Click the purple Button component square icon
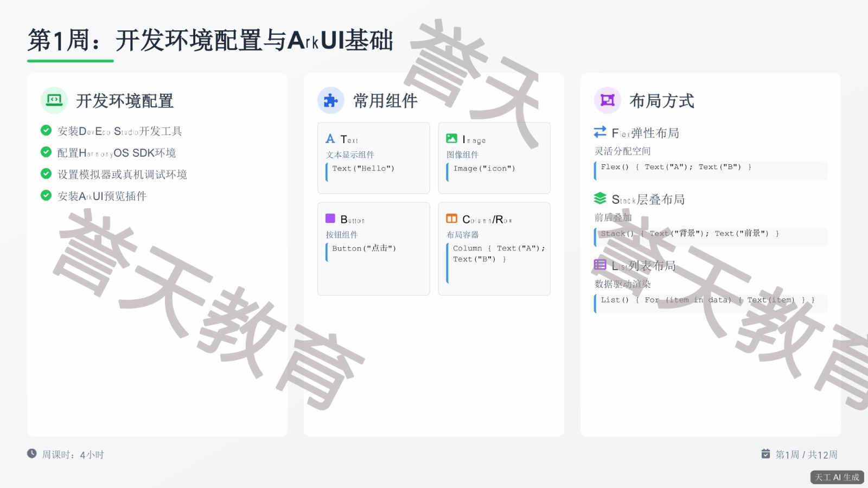The width and height of the screenshot is (868, 488). click(x=330, y=219)
